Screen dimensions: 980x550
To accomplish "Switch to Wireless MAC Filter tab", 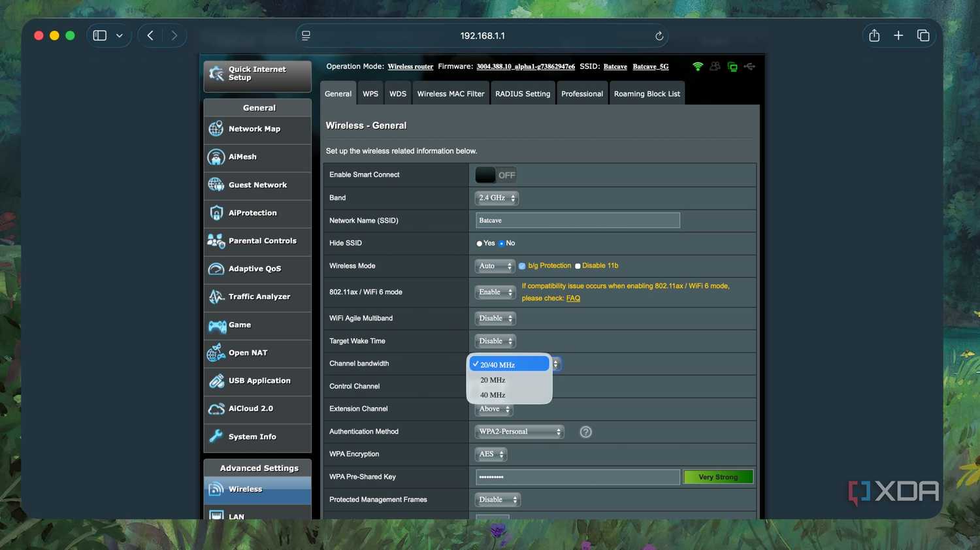I will [x=451, y=93].
